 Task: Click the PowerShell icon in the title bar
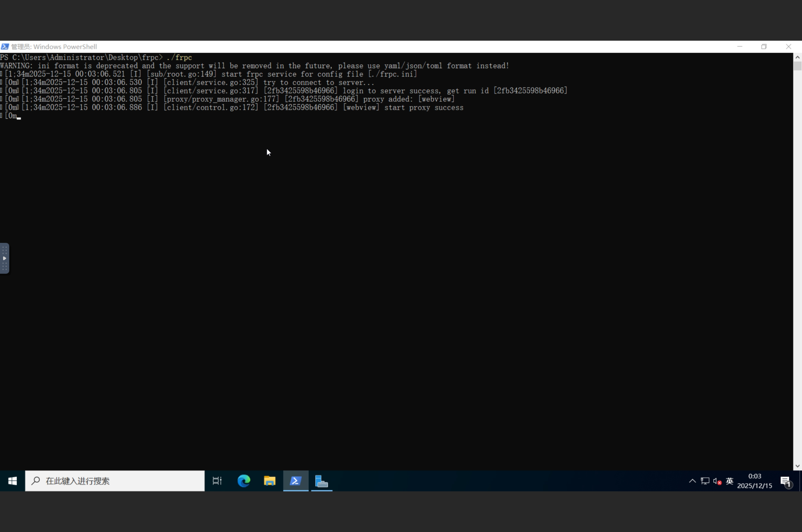coord(5,47)
